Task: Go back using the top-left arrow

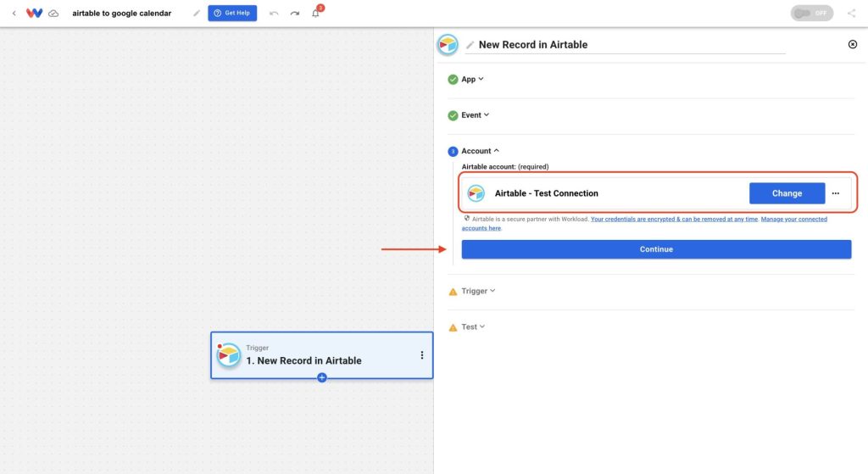Action: (x=14, y=13)
